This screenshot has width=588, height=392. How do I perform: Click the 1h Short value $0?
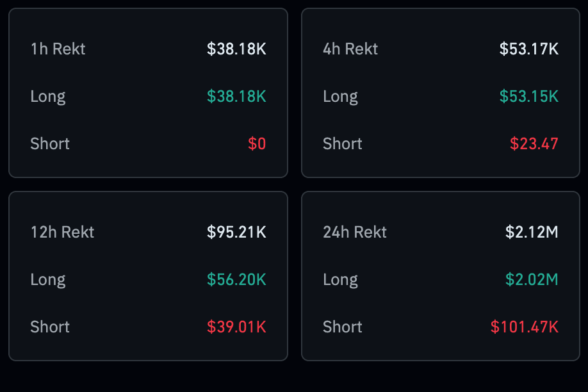pyautogui.click(x=257, y=144)
